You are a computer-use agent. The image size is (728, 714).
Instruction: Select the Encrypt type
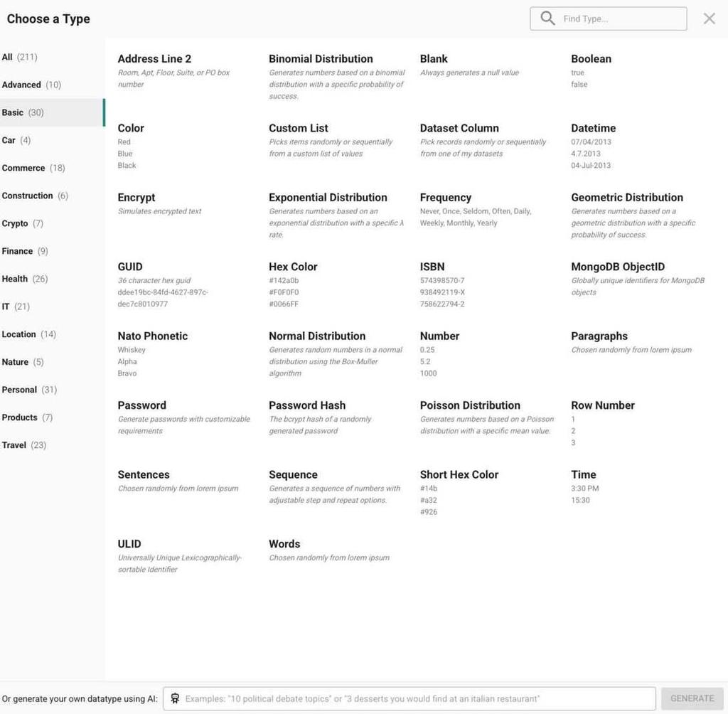136,198
